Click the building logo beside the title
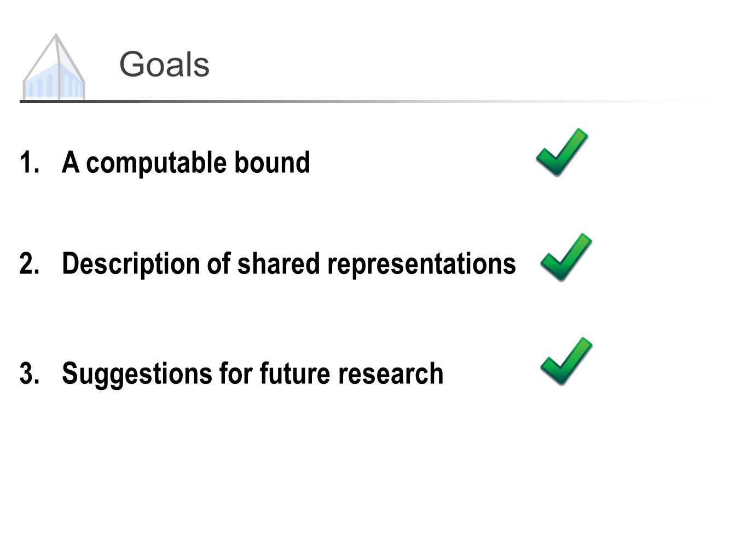This screenshot has width=747, height=560. tap(54, 67)
